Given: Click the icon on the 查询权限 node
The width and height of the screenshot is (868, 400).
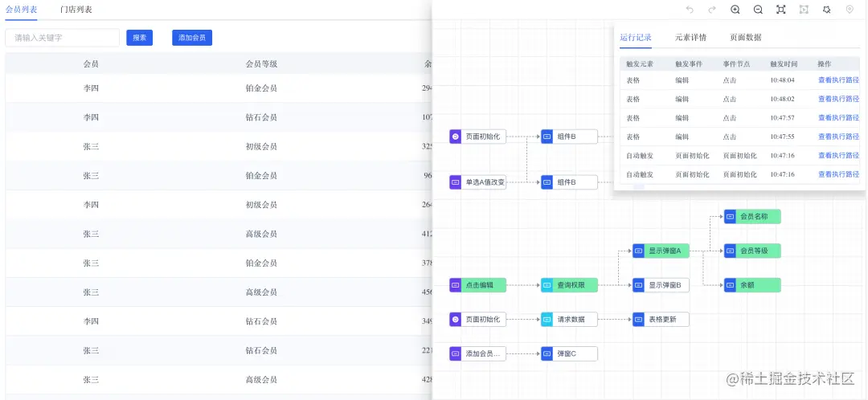Looking at the screenshot, I should (547, 285).
